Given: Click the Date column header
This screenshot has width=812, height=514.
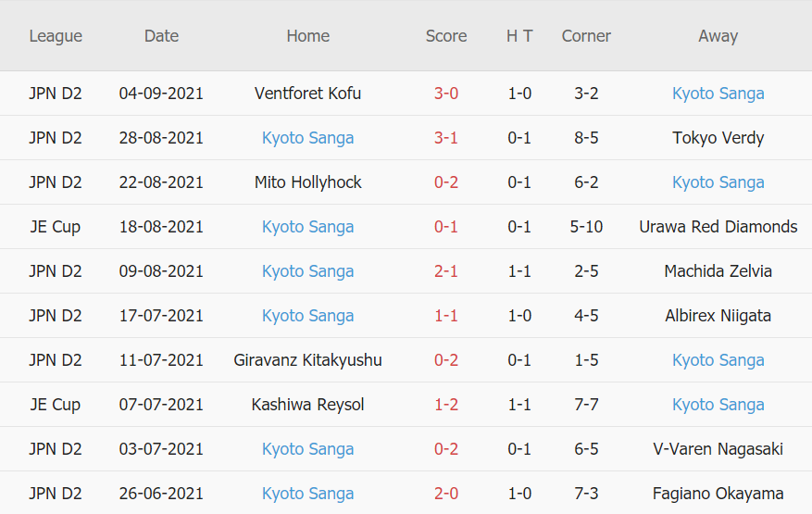Looking at the screenshot, I should coord(161,36).
